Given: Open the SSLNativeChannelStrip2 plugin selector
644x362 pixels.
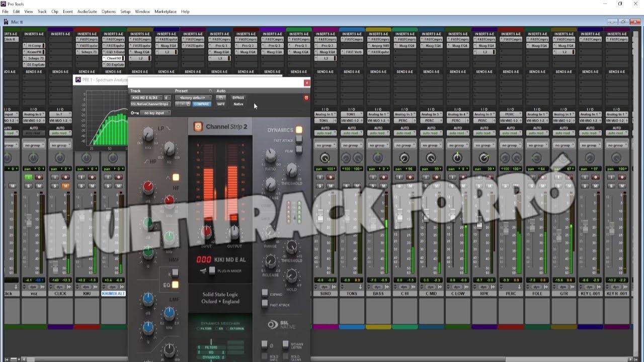Looking at the screenshot, I should tap(150, 104).
